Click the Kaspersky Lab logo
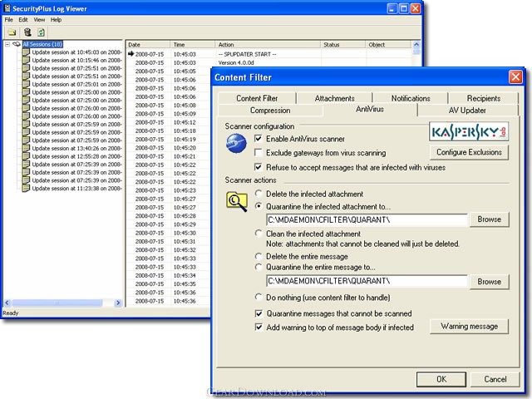Viewport: 532px width, 399px height. (469, 131)
